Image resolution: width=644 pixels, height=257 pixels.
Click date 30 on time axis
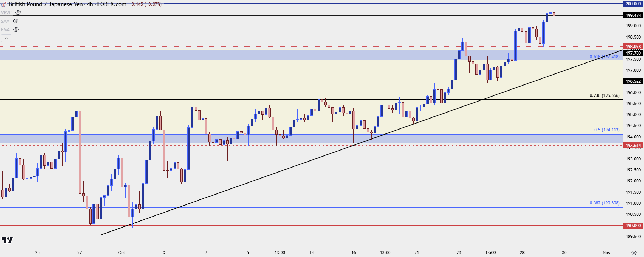click(x=564, y=253)
